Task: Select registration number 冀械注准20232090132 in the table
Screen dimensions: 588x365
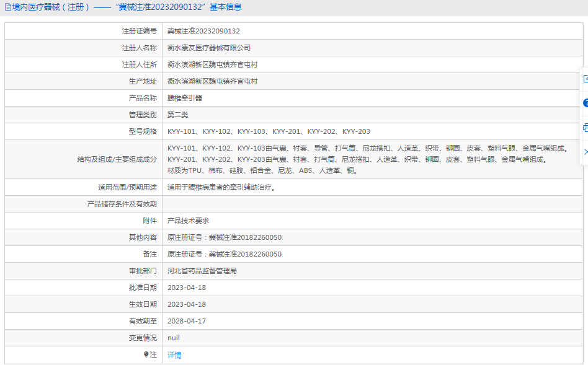Action: [203, 31]
